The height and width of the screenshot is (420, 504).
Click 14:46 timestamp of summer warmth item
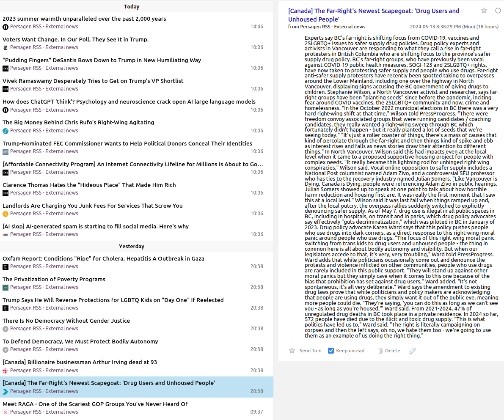(x=256, y=27)
